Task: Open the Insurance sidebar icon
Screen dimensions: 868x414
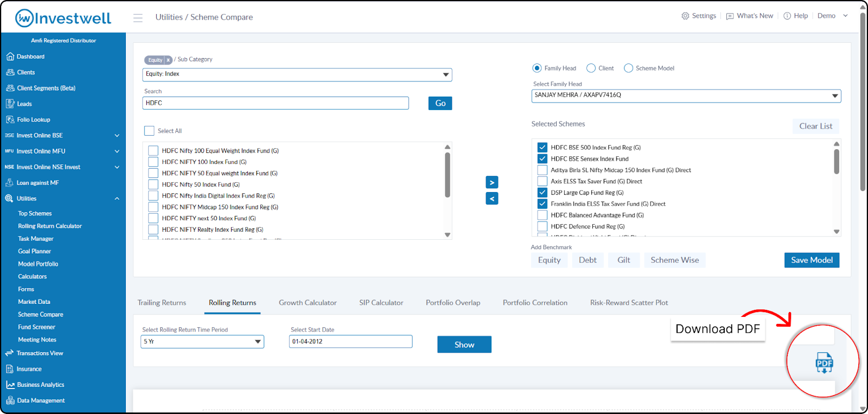Action: (10, 369)
